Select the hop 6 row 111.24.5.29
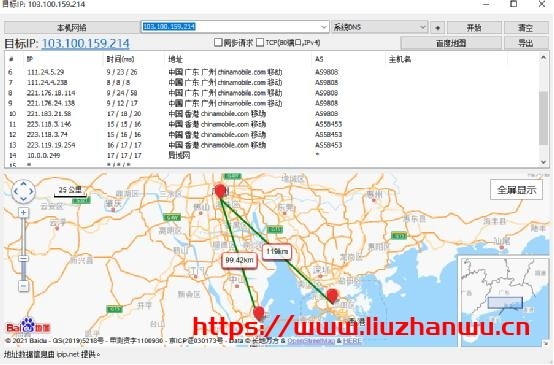This screenshot has height=365, width=554. pos(271,72)
